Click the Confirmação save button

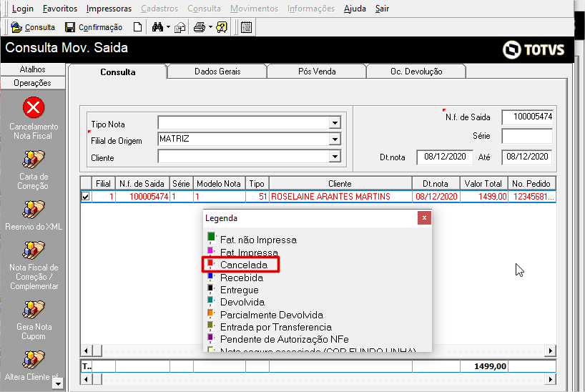[93, 27]
